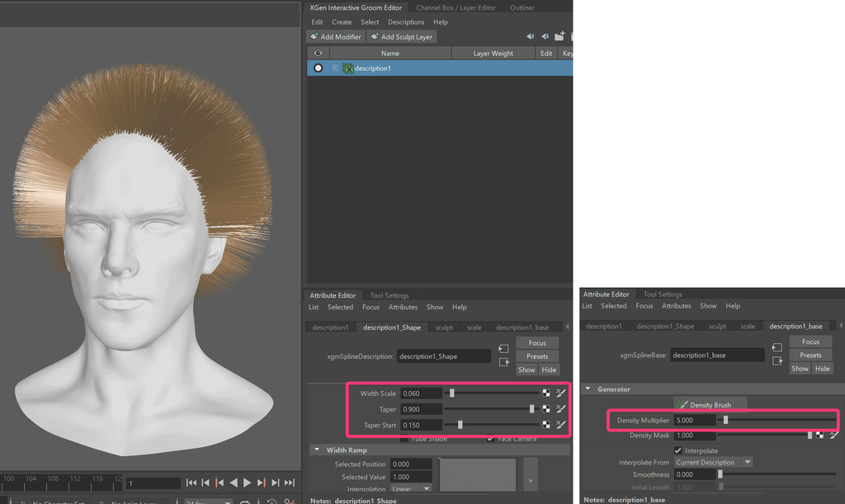Move layer up with the up-arrow icon
The height and width of the screenshot is (504, 845).
click(x=531, y=37)
